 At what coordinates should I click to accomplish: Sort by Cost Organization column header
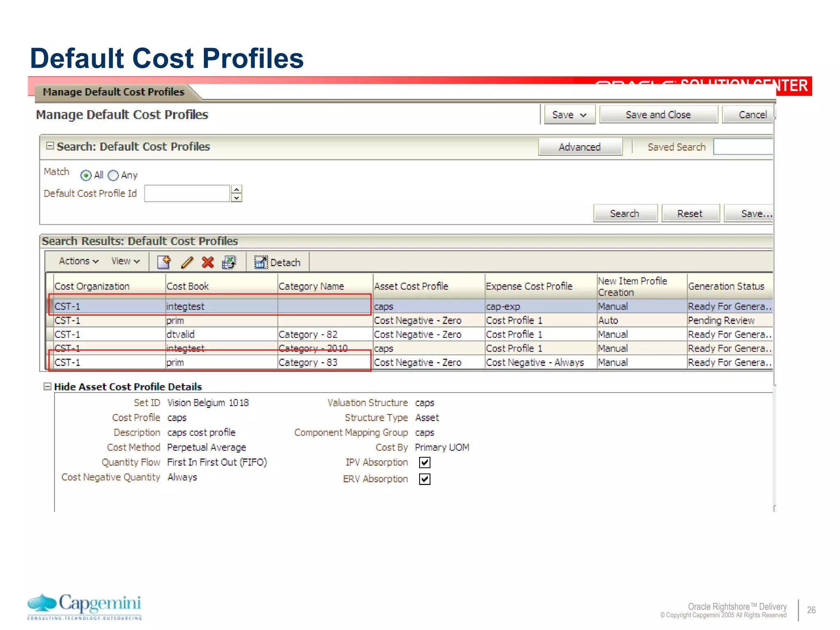109,286
